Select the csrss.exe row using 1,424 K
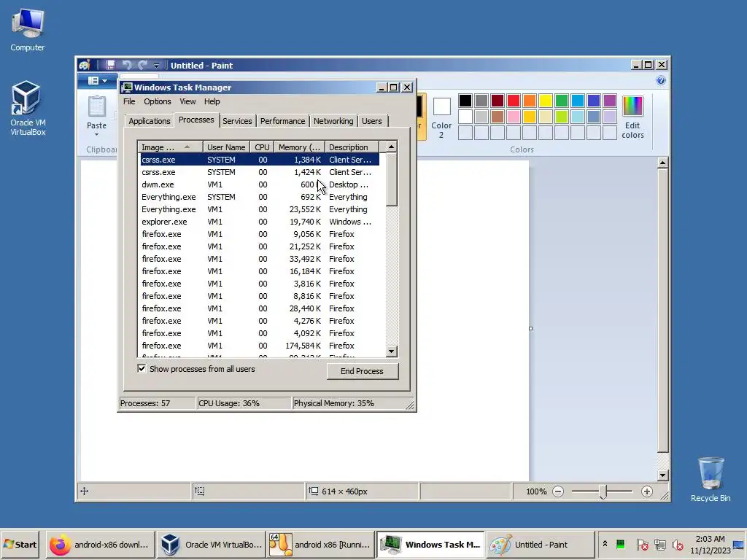747x560 pixels. click(260, 172)
